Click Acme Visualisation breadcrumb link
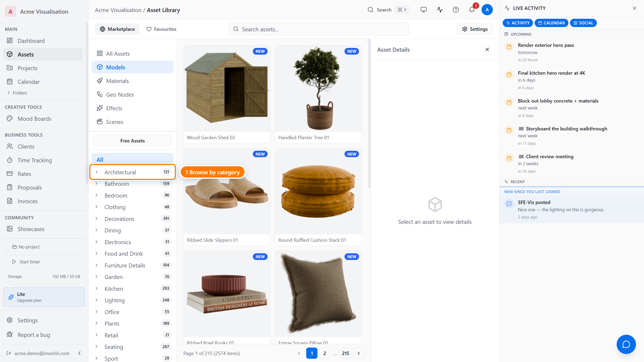This screenshot has height=362, width=644. [118, 10]
